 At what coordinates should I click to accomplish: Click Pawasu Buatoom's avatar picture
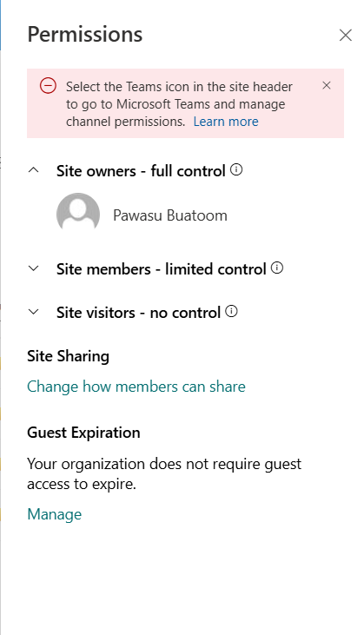tap(78, 215)
